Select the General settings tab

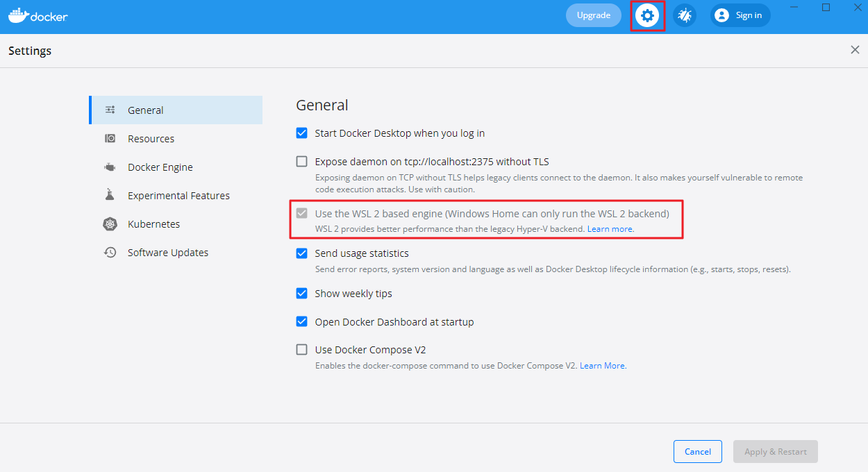pos(176,110)
